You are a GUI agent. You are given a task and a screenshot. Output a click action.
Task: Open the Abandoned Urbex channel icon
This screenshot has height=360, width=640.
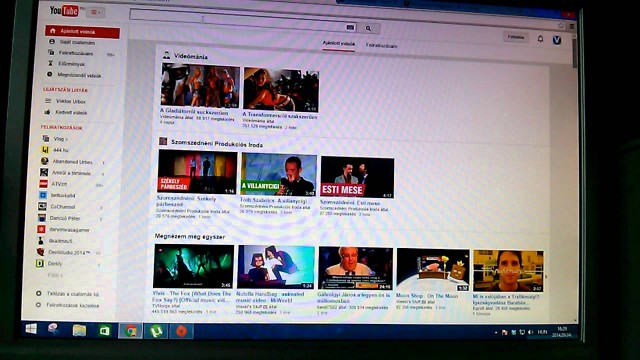click(44, 161)
